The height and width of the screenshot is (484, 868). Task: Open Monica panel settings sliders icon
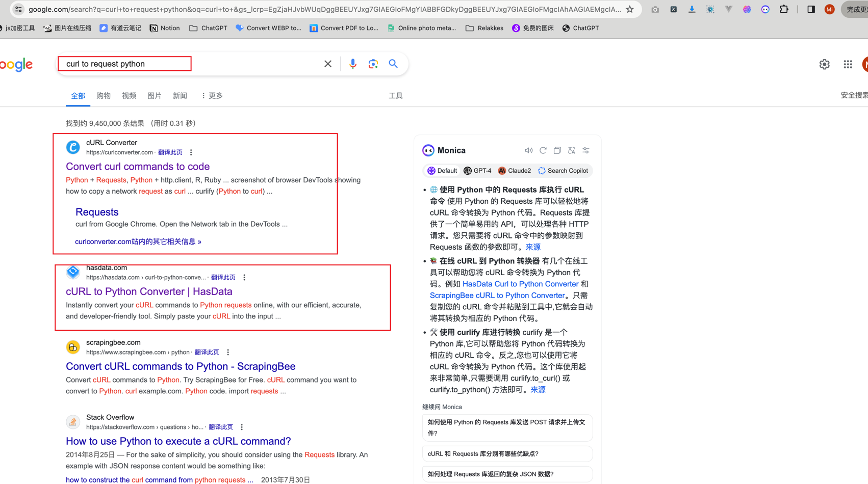coord(586,150)
